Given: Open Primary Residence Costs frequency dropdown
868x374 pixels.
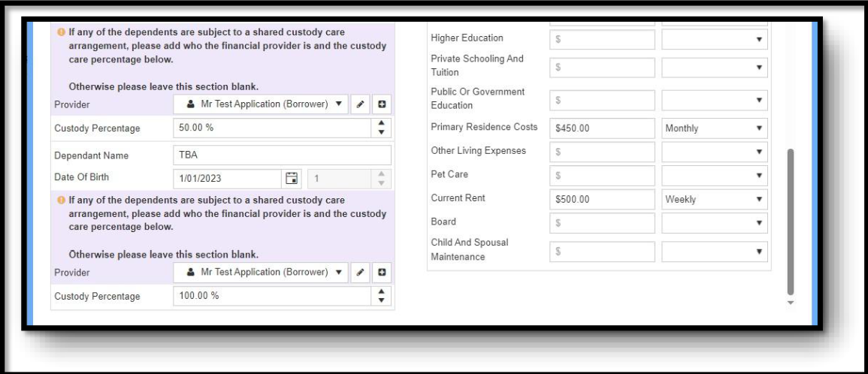Looking at the screenshot, I should 714,128.
